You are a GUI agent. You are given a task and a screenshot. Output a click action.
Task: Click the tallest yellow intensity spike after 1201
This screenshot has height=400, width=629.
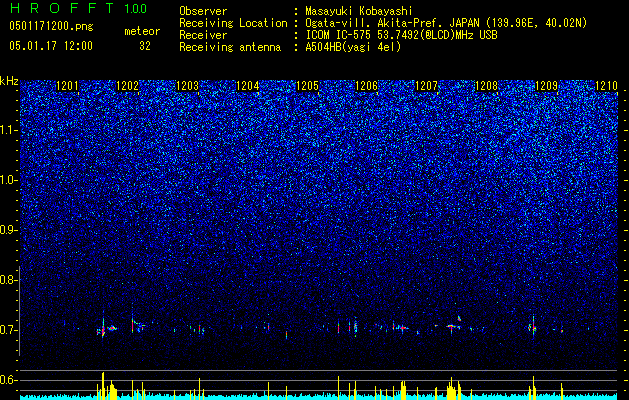103,386
